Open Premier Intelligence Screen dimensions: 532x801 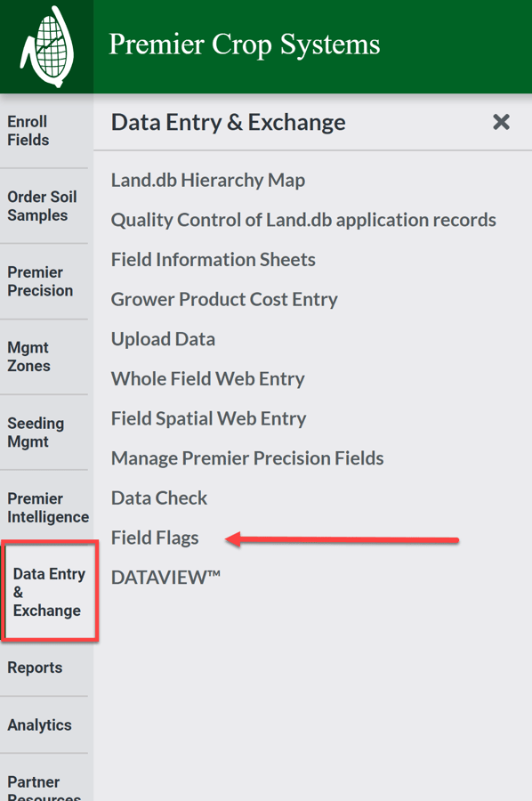[44, 508]
